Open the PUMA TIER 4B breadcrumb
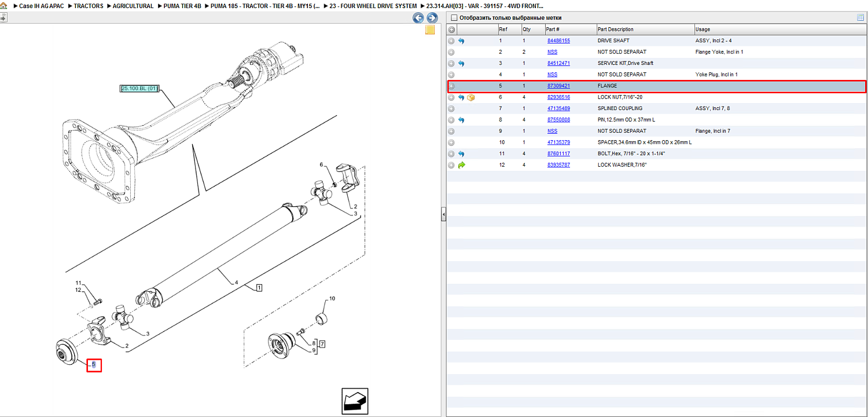Screen dimensions: 868x417 coord(182,6)
